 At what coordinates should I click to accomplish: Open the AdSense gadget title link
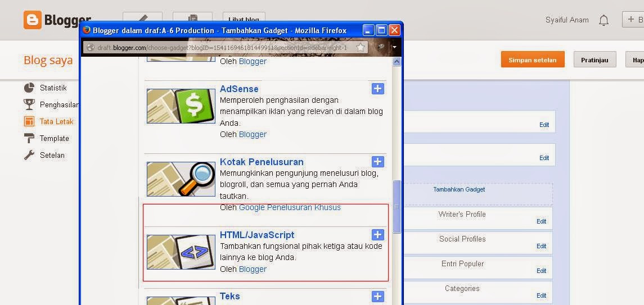coord(239,89)
